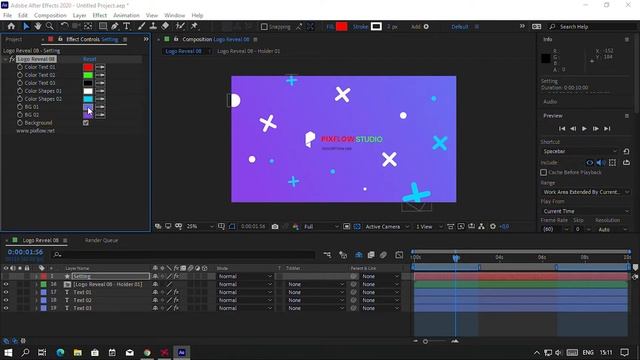Select the Rectangle shape tool

(103, 26)
